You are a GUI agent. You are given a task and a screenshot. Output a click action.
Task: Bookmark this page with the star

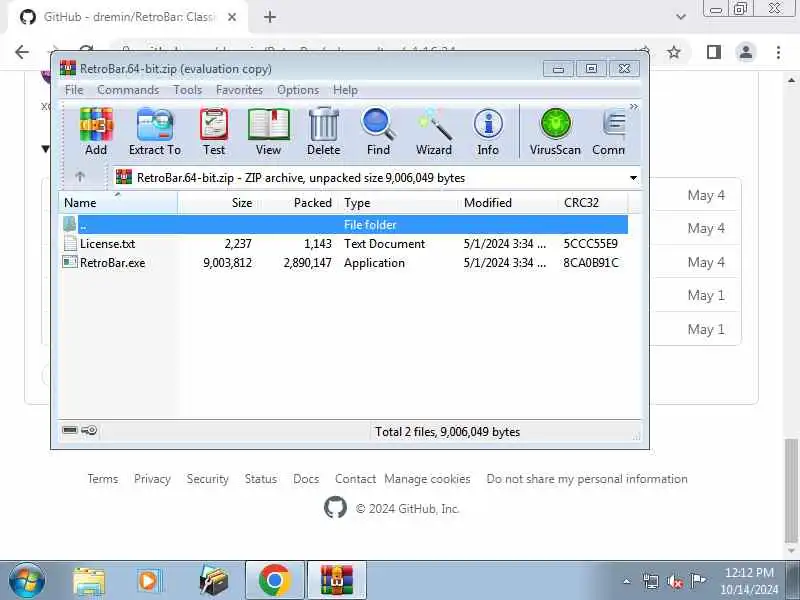(674, 52)
